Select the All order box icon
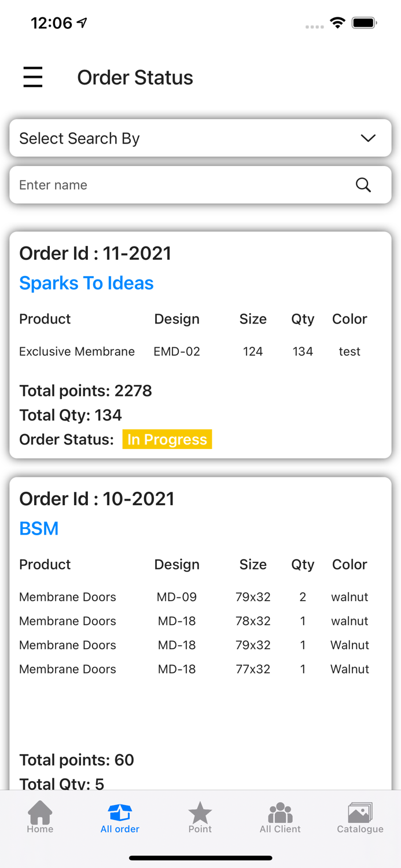The height and width of the screenshot is (868, 401). pyautogui.click(x=120, y=813)
